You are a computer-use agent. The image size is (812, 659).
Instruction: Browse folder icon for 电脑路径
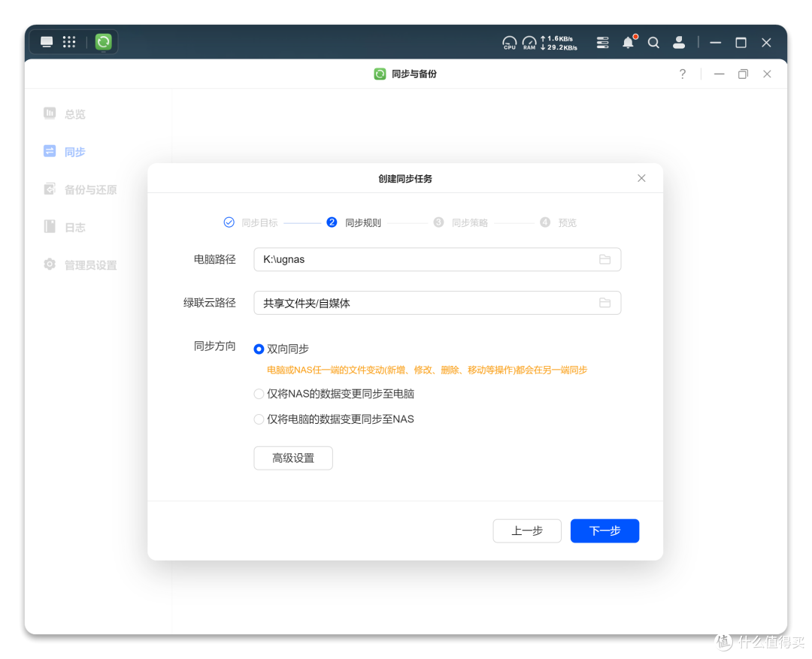pos(604,259)
